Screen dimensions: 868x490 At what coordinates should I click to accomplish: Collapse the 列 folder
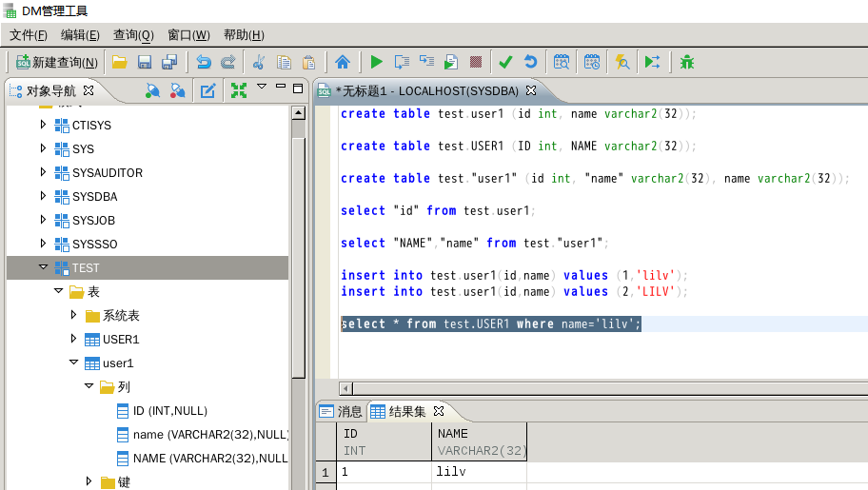89,386
